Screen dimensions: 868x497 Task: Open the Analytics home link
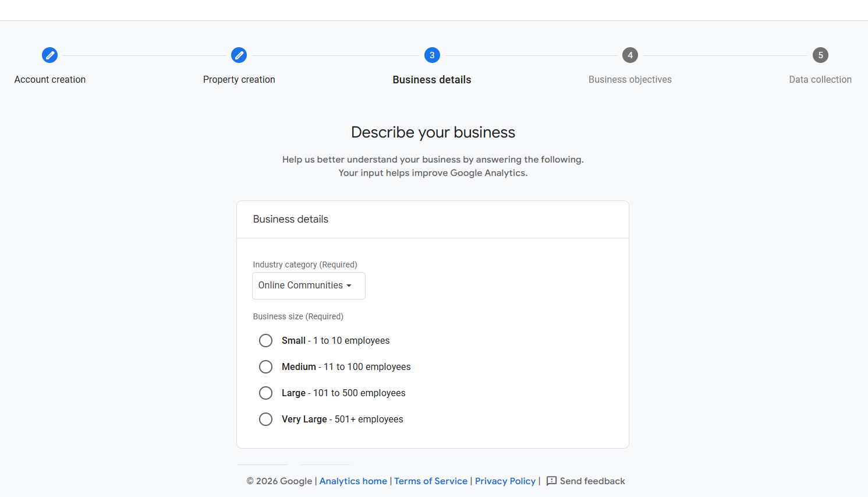[353, 481]
